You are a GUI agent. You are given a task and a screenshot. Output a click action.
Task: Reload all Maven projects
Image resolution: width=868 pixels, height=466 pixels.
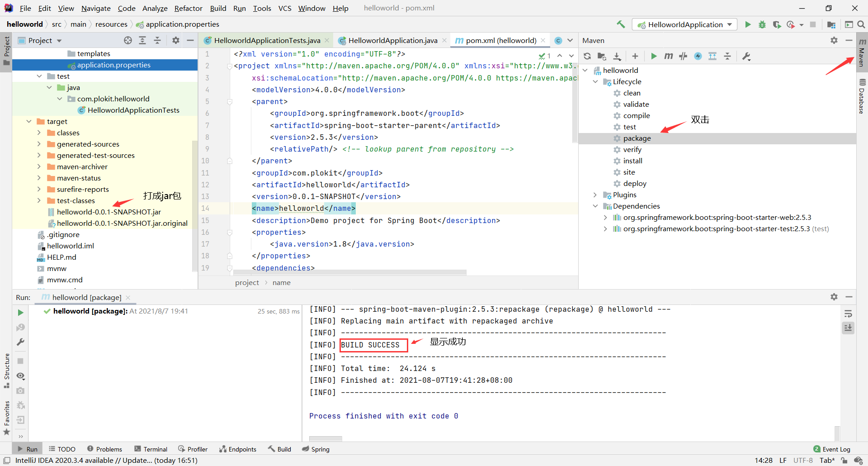coord(587,56)
